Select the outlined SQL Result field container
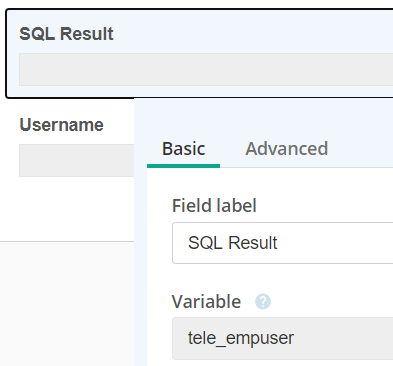 199,53
